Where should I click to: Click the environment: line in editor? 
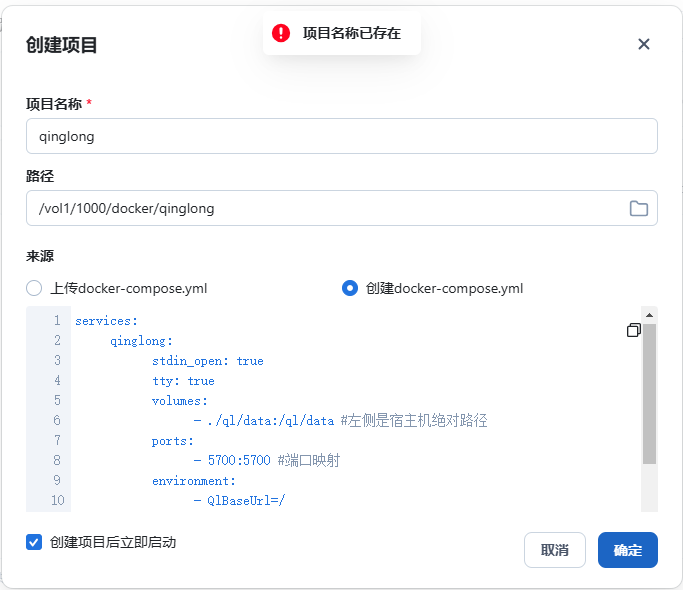click(193, 481)
